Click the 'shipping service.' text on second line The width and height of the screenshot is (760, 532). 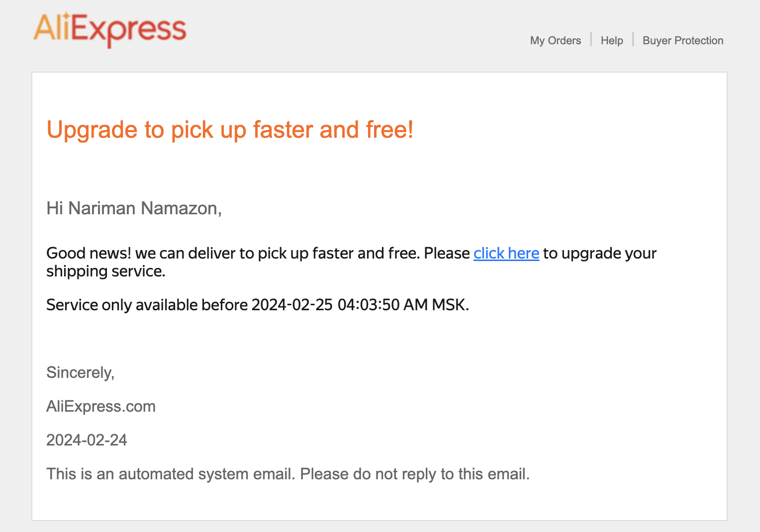106,271
